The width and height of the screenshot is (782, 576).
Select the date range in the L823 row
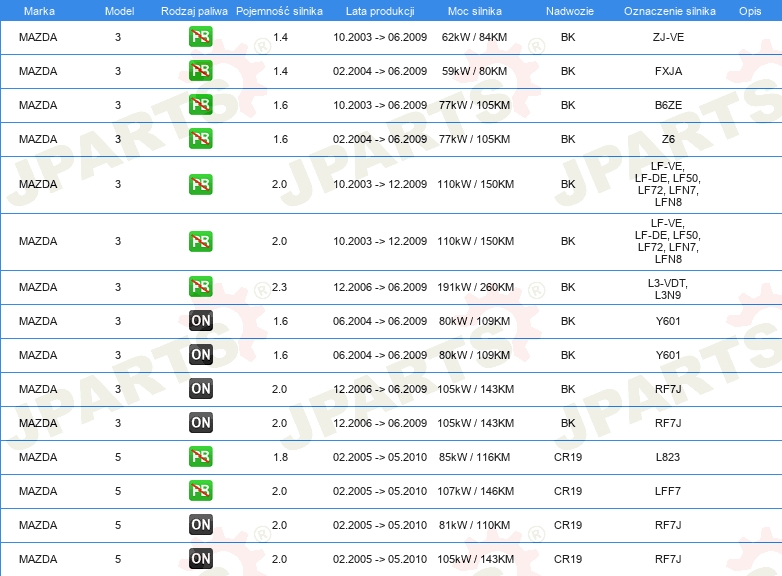pyautogui.click(x=380, y=457)
